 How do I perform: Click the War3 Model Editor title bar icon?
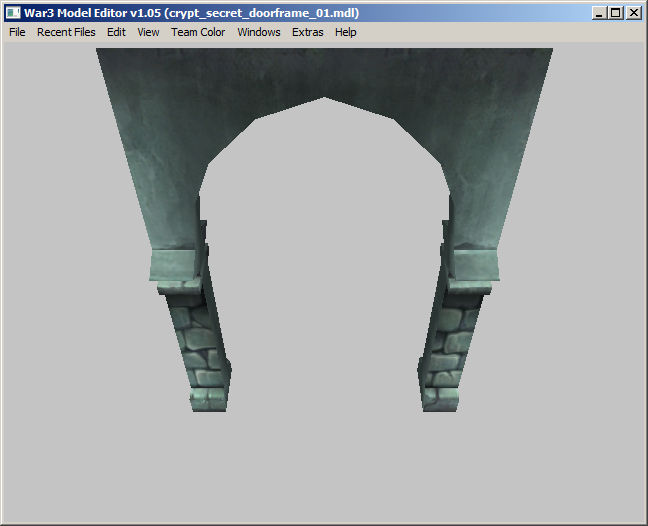point(13,13)
